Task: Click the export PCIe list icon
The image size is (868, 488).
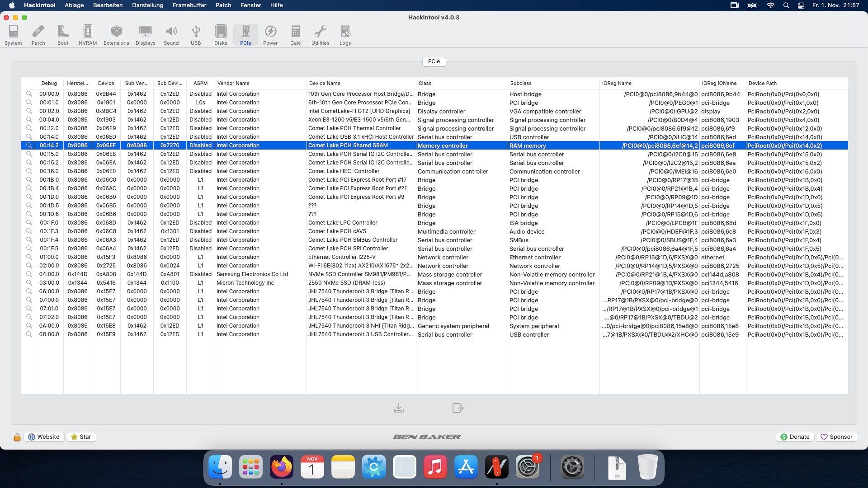Action: (x=458, y=408)
